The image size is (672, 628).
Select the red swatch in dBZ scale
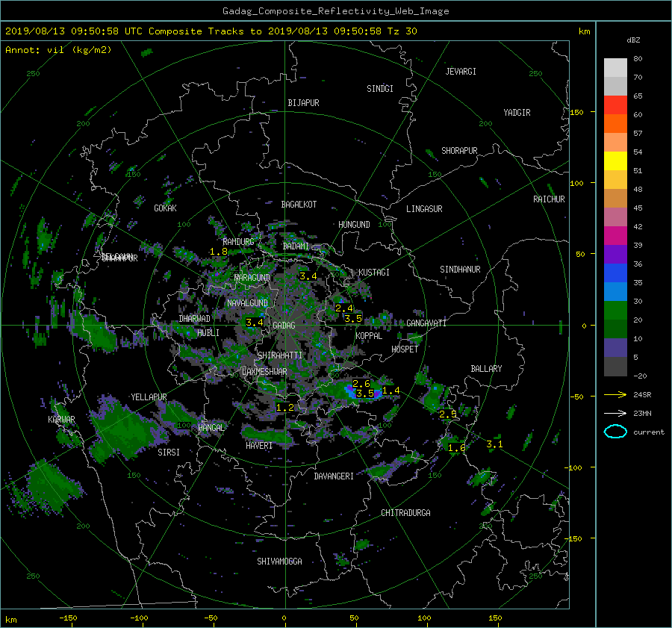(x=615, y=105)
